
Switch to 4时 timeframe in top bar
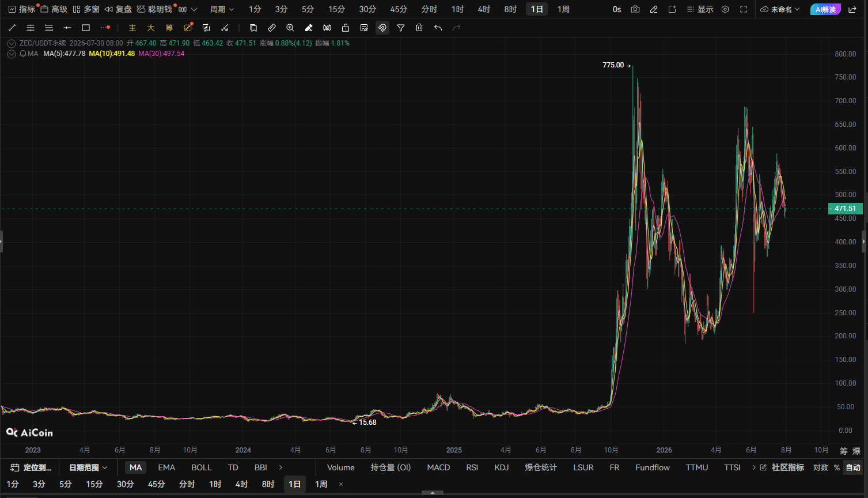point(484,9)
